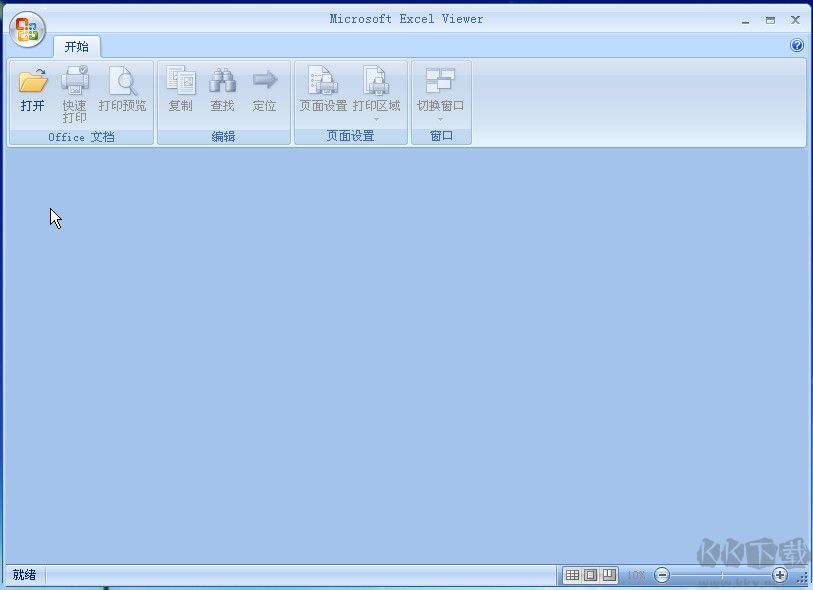Click the 就绪 status bar indicator
This screenshot has height=590, width=813.
[x=22, y=575]
